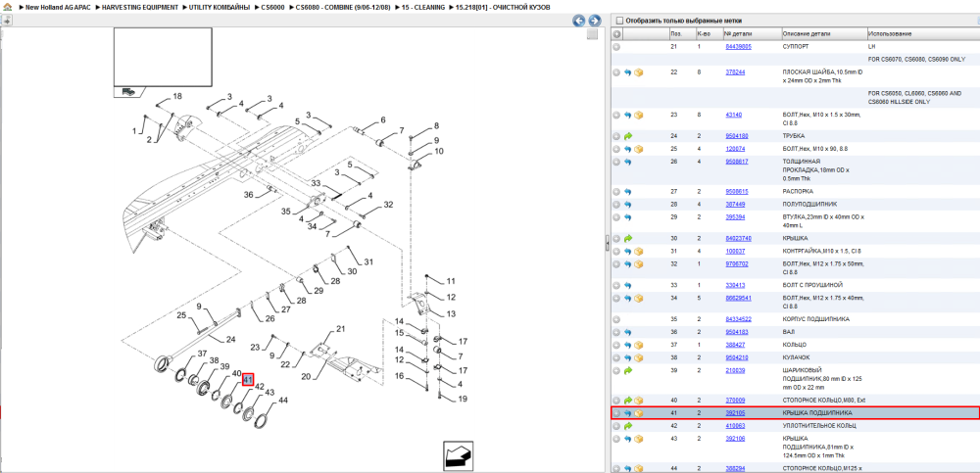Click the blue arrow icon in row 36
Viewport: 980px width, 473px height.
point(627,332)
